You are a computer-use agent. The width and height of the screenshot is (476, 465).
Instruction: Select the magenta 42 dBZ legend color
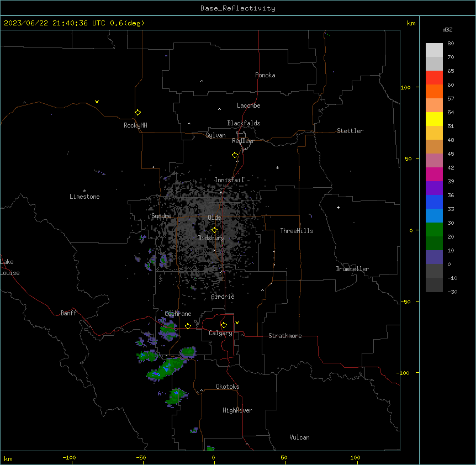[434, 174]
